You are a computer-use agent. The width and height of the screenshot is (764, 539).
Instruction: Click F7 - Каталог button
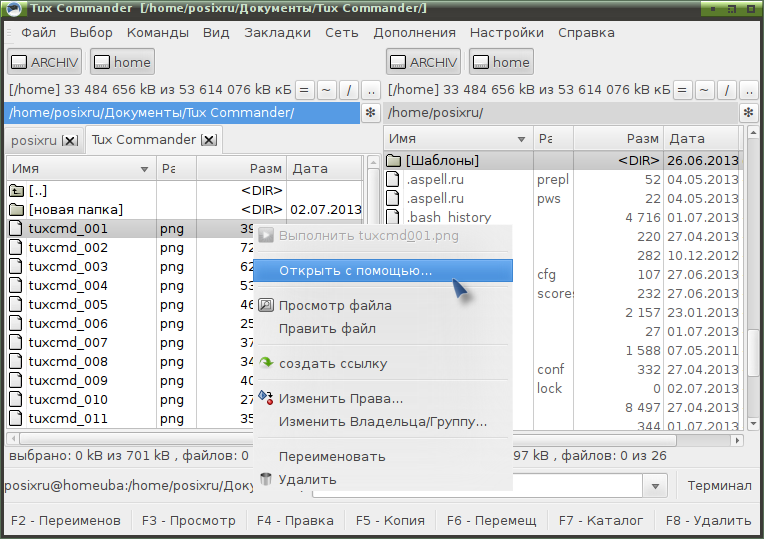(x=600, y=520)
